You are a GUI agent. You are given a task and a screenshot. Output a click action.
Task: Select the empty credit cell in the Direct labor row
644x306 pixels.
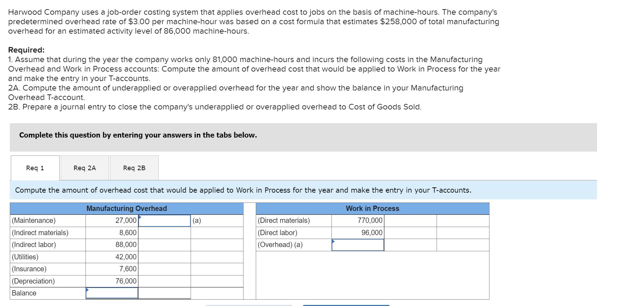coord(410,233)
